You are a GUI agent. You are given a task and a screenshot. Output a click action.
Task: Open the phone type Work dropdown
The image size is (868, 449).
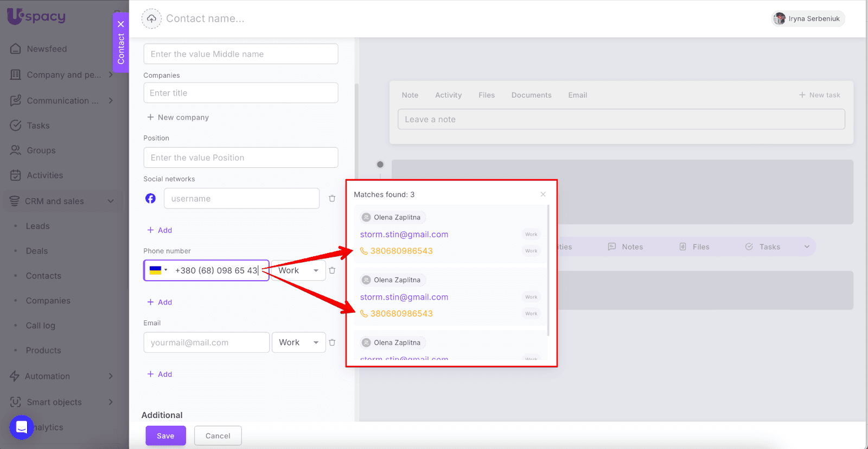click(x=298, y=270)
